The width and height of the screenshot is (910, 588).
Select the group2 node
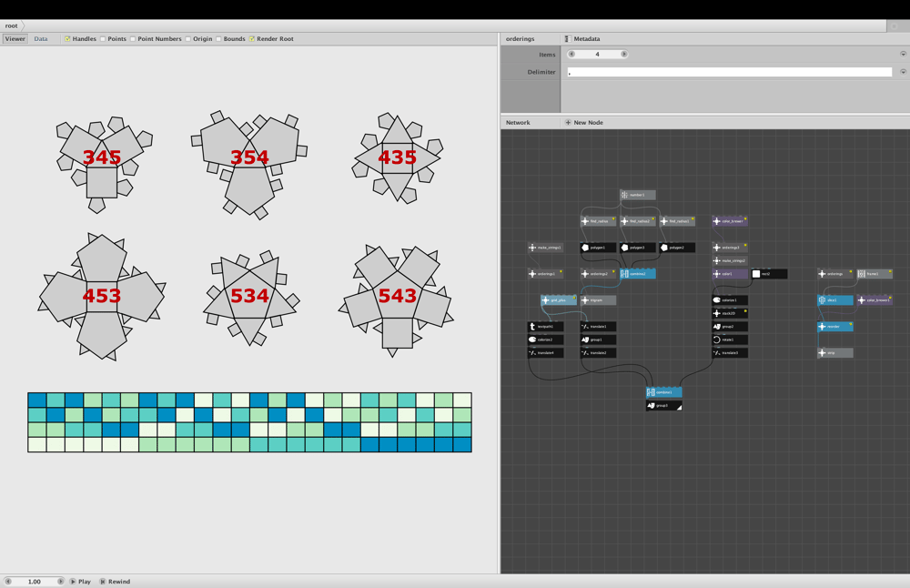[730, 326]
